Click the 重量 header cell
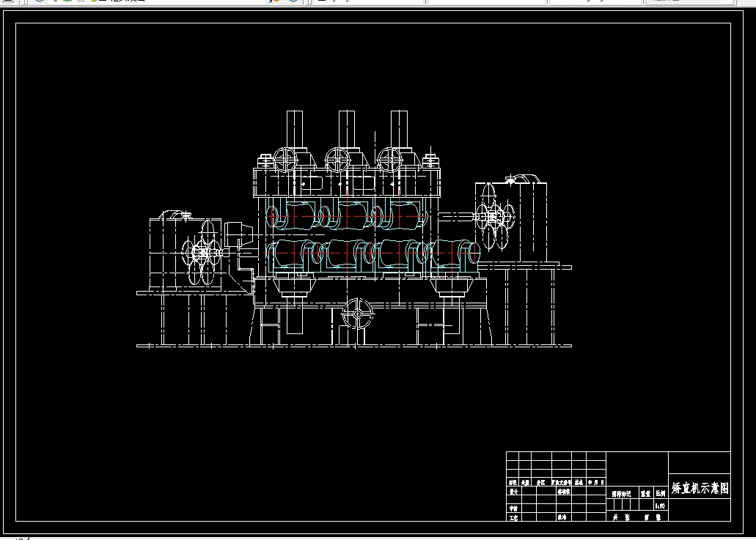The width and height of the screenshot is (756, 540). [645, 493]
